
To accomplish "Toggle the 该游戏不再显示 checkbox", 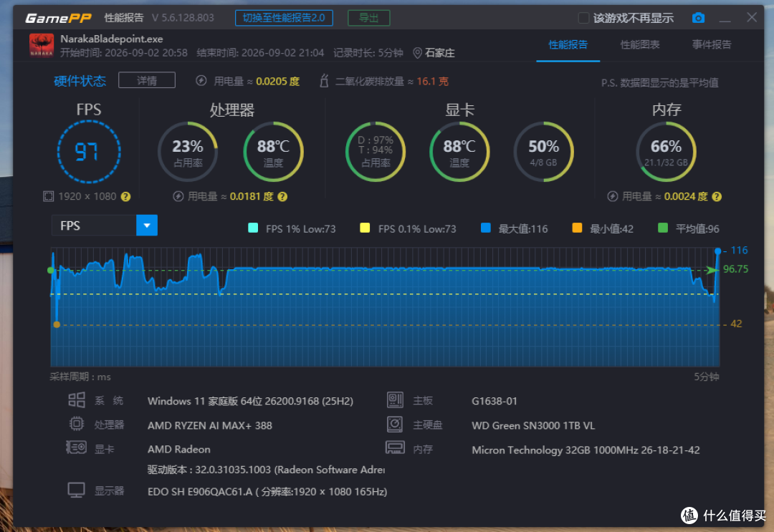I will 583,18.
